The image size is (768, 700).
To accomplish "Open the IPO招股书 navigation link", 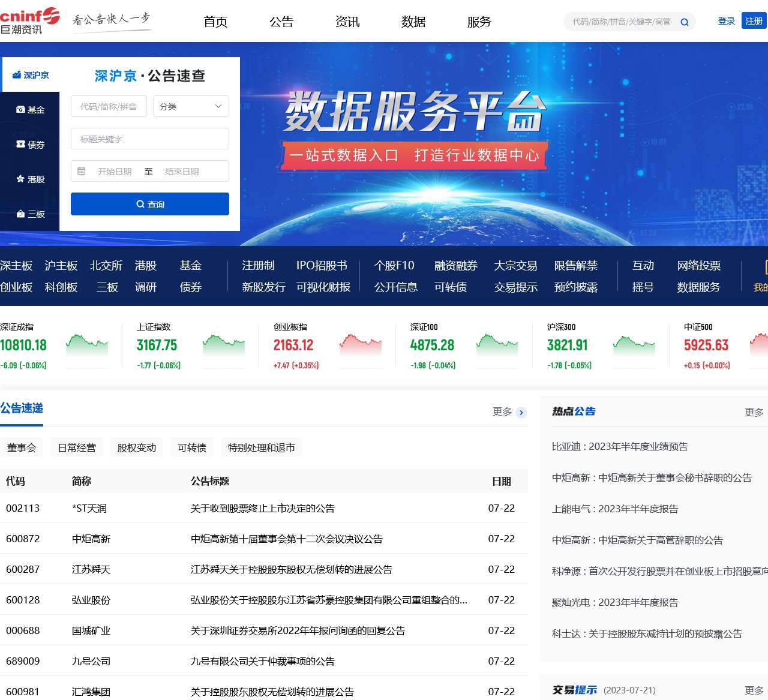I will point(322,266).
